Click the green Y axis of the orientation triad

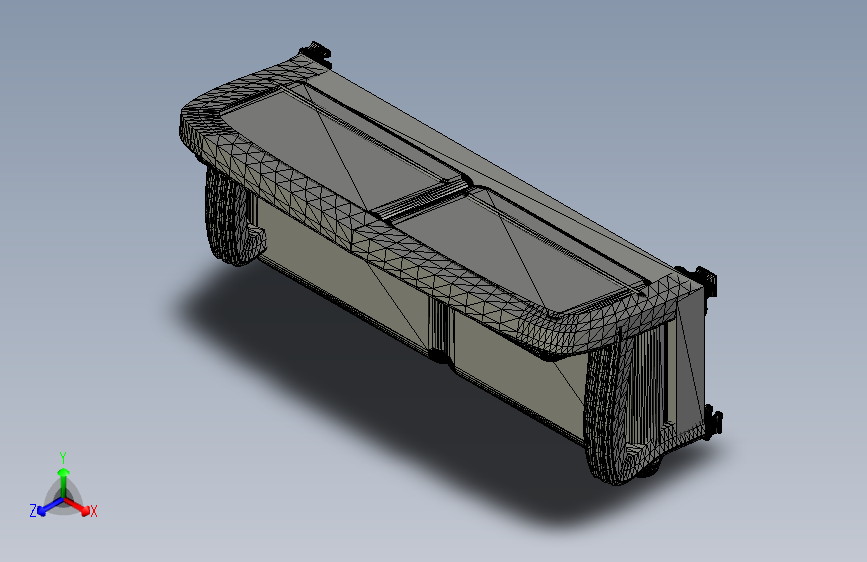coord(64,482)
